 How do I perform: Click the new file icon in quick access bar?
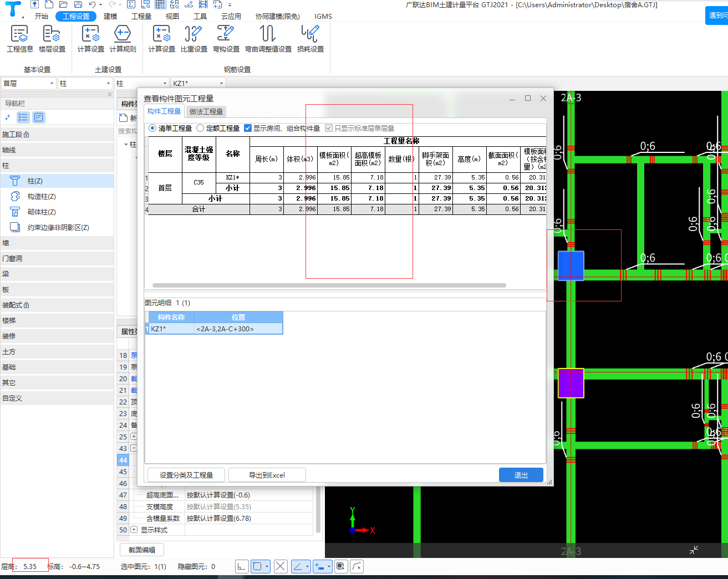coord(49,4)
